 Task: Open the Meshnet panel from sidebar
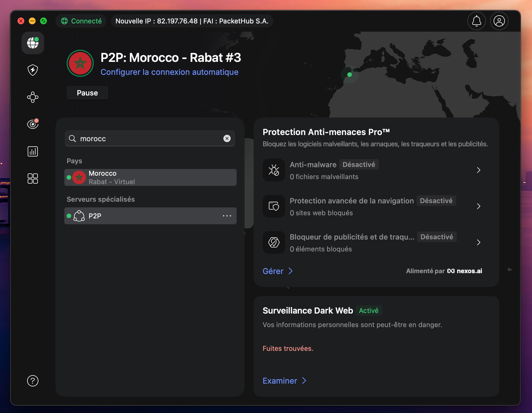coord(32,97)
